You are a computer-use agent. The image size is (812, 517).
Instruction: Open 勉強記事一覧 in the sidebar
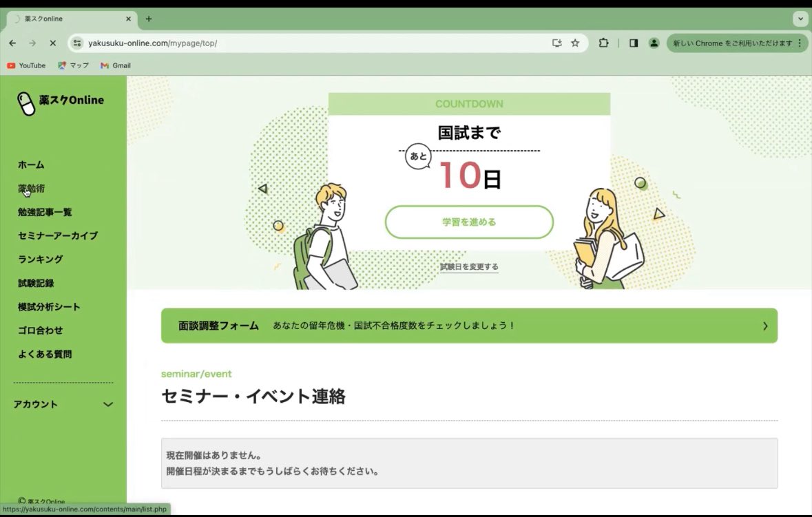[45, 212]
